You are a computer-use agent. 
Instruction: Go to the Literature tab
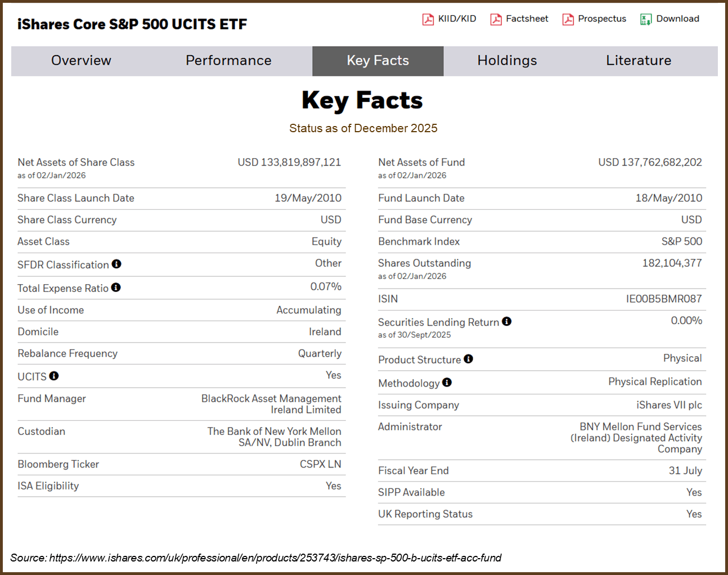pos(639,61)
